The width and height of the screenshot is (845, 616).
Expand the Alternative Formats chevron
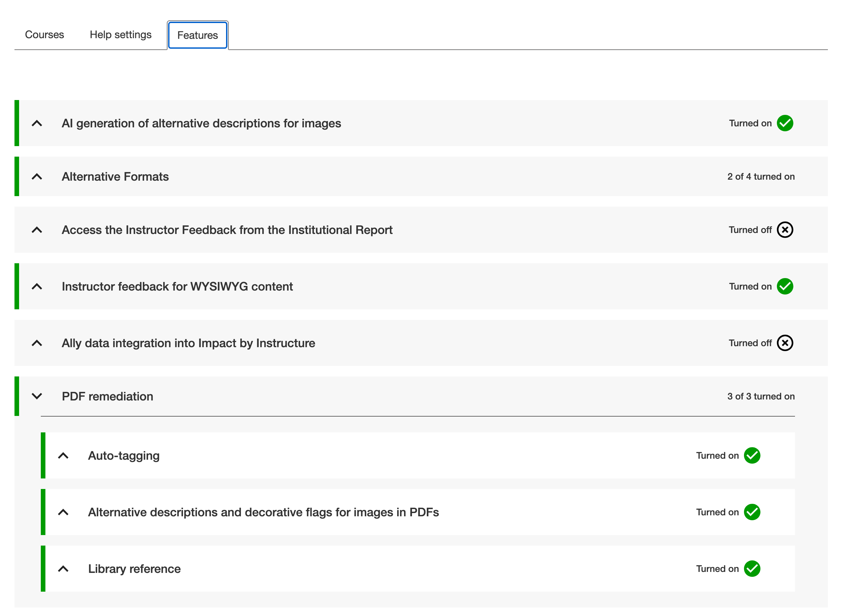click(x=37, y=176)
